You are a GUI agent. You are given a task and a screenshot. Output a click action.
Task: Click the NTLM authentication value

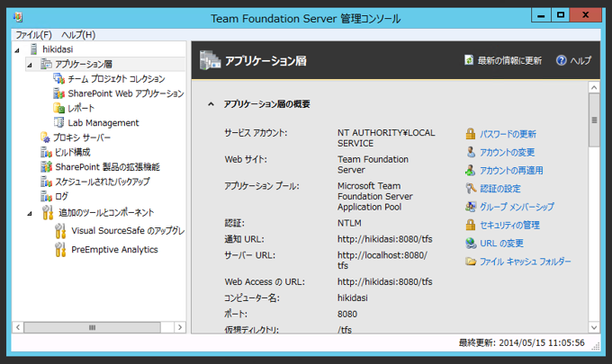click(x=349, y=223)
